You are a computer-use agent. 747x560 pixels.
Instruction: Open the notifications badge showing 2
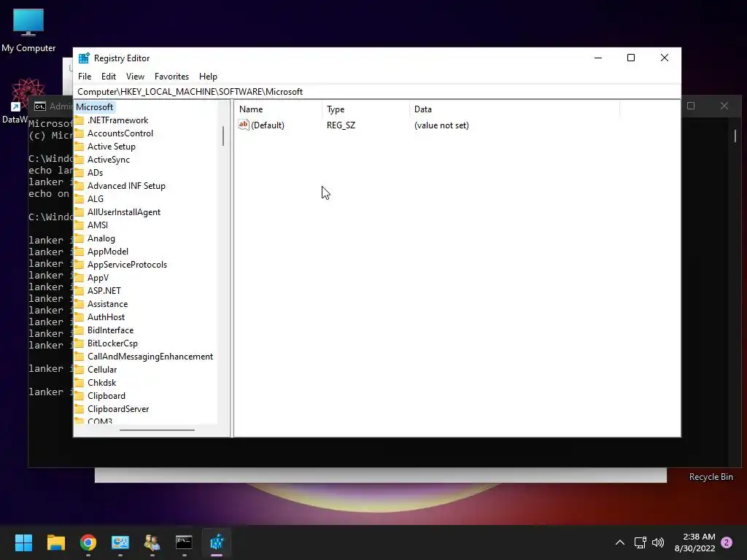(727, 542)
